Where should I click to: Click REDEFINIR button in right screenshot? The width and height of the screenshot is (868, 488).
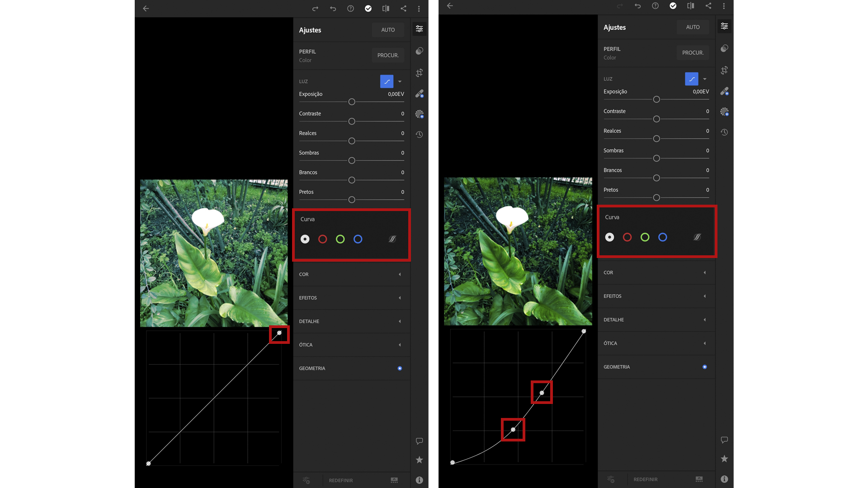point(646,479)
